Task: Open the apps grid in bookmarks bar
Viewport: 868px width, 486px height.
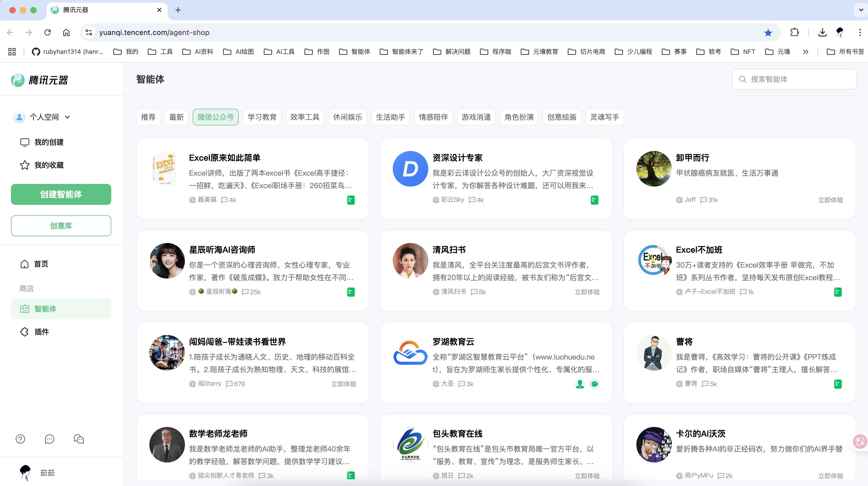Action: [x=12, y=51]
